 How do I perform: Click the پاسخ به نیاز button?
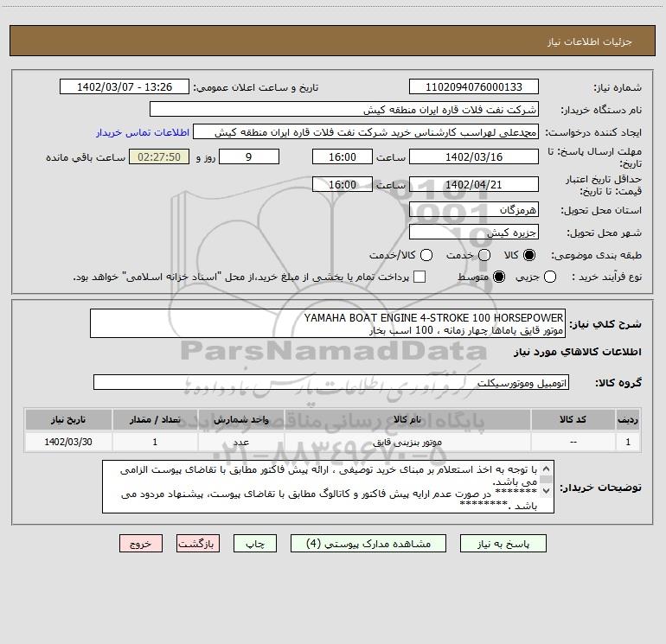pos(503,544)
